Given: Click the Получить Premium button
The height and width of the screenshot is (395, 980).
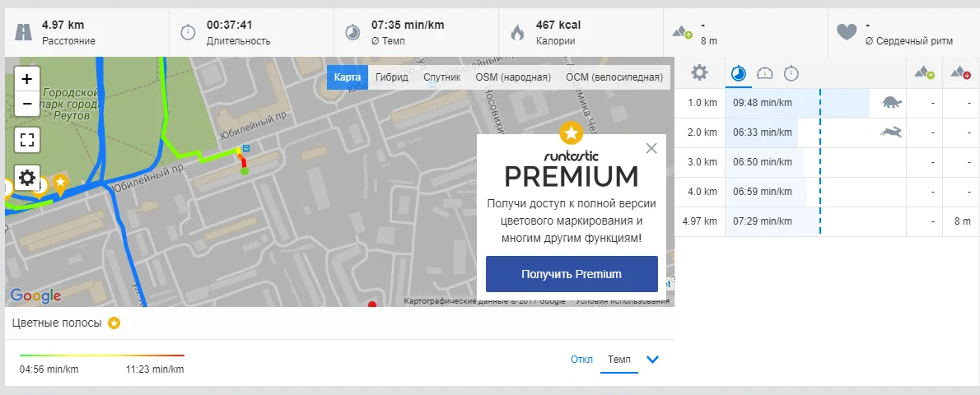Looking at the screenshot, I should (572, 274).
